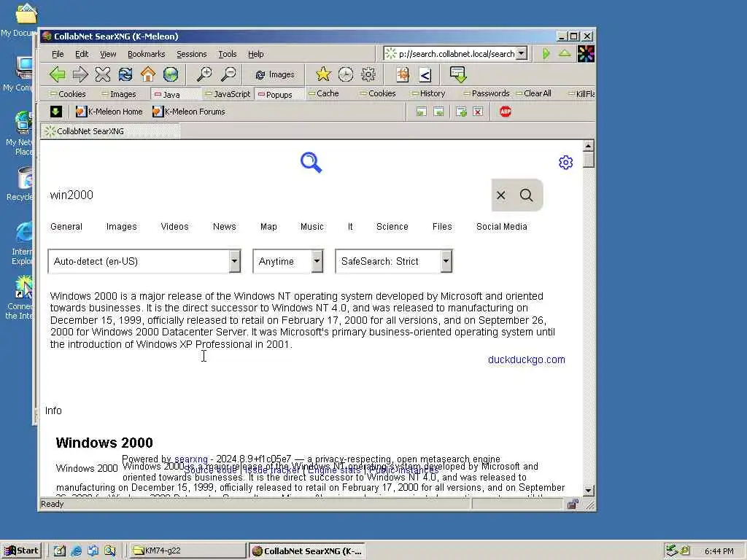The image size is (747, 560).
Task: Click the previous tab icon
Action: point(421,112)
